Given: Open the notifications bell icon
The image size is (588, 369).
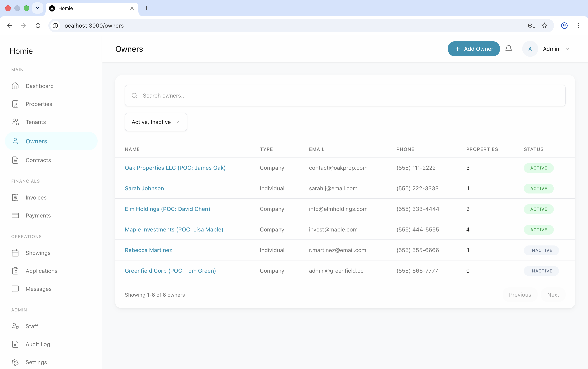Looking at the screenshot, I should coord(508,49).
